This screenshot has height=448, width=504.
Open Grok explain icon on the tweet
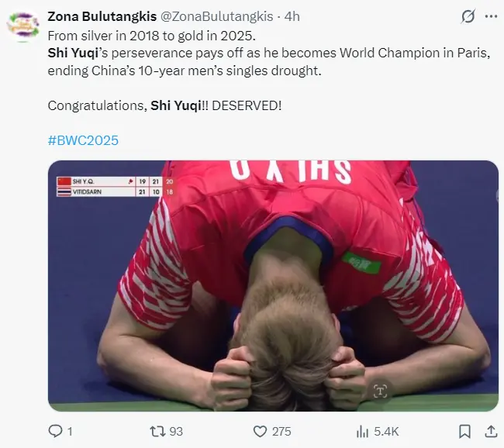point(468,16)
